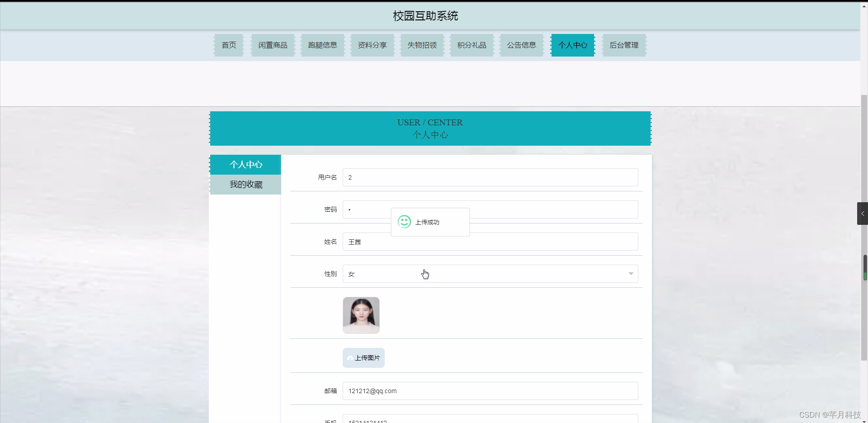
Task: Click the user avatar photo thumbnail
Action: click(x=361, y=315)
